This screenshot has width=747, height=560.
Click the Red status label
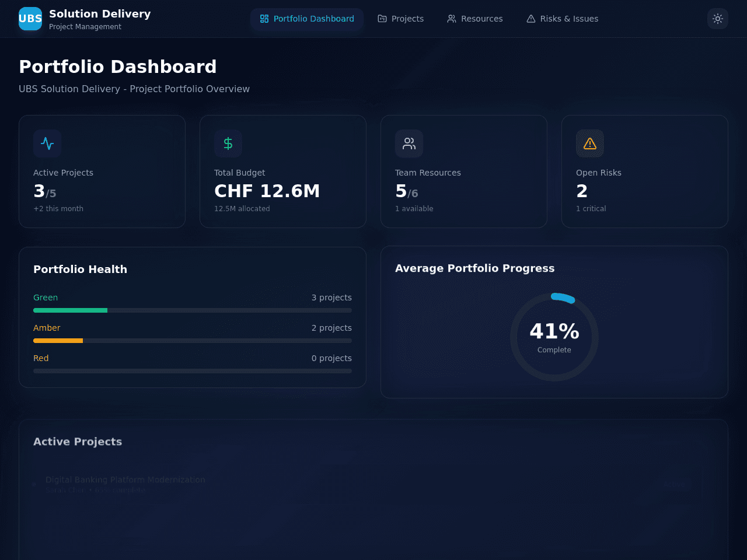[41, 358]
